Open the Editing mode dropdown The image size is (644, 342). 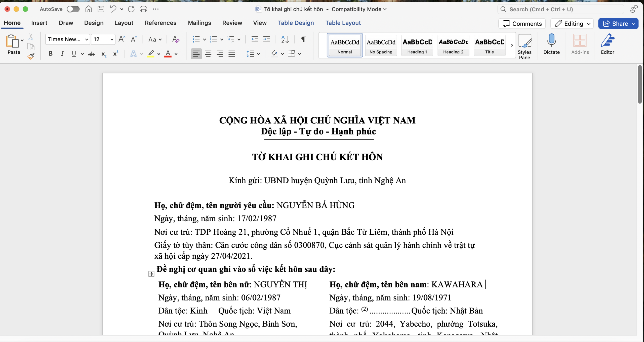572,24
